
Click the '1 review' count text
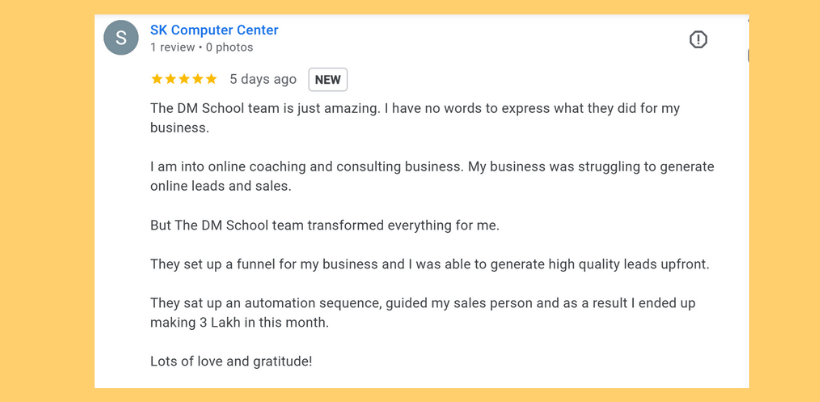[173, 48]
